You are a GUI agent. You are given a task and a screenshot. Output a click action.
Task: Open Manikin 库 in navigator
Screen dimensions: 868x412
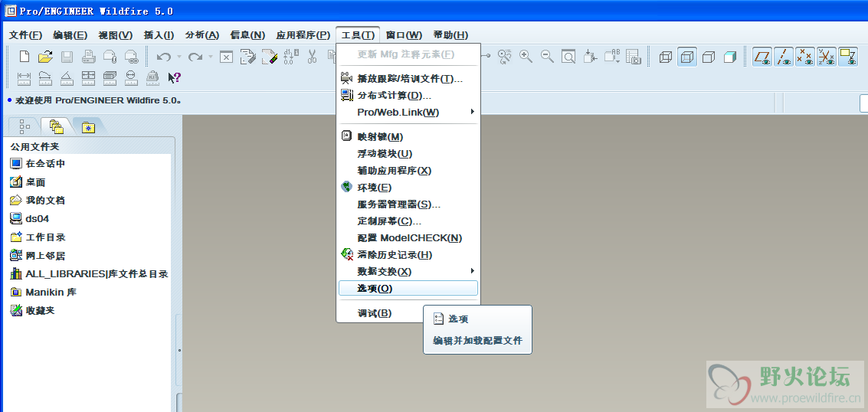point(43,292)
